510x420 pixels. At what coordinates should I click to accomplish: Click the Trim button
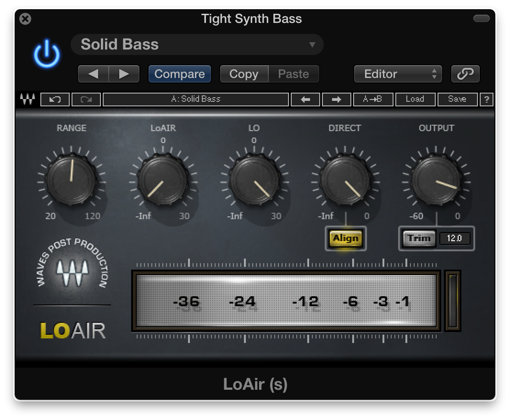[419, 238]
